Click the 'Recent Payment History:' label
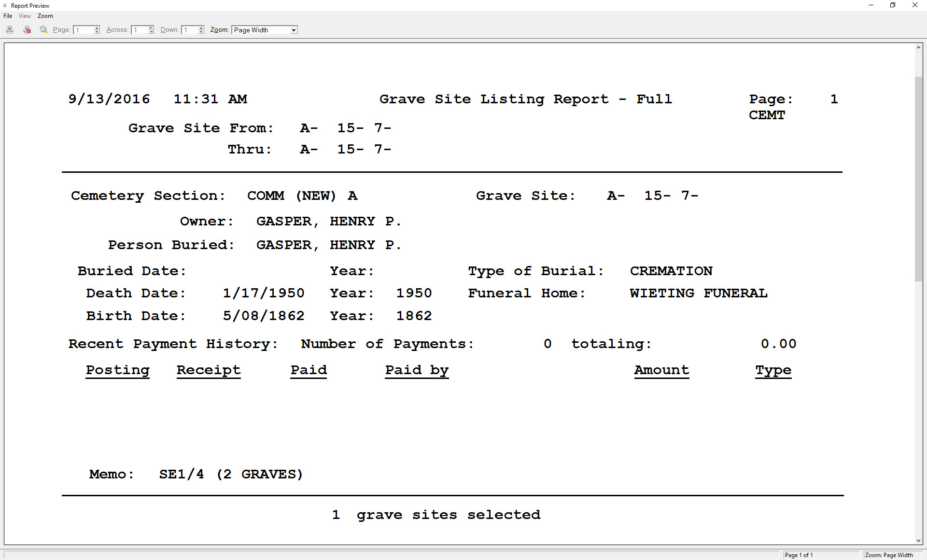This screenshot has height=560, width=927. tap(173, 344)
